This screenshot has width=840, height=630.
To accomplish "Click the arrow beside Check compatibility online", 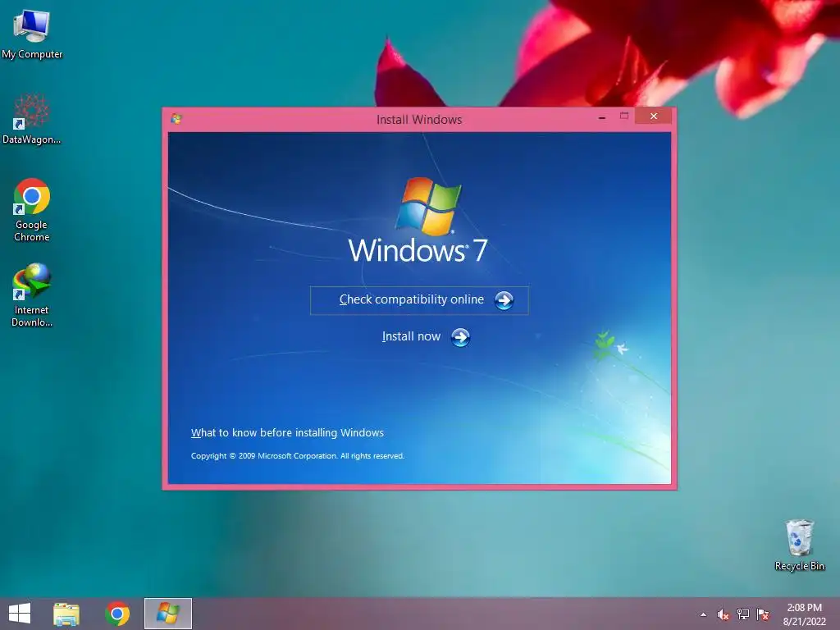I will click(x=504, y=300).
